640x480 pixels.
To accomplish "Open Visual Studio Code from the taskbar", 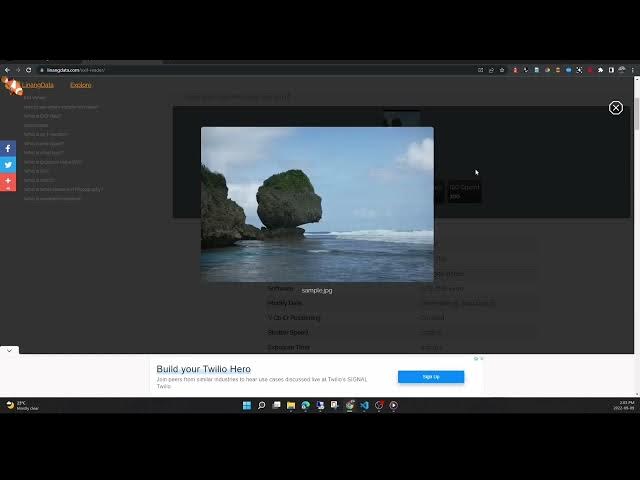I will [x=364, y=405].
